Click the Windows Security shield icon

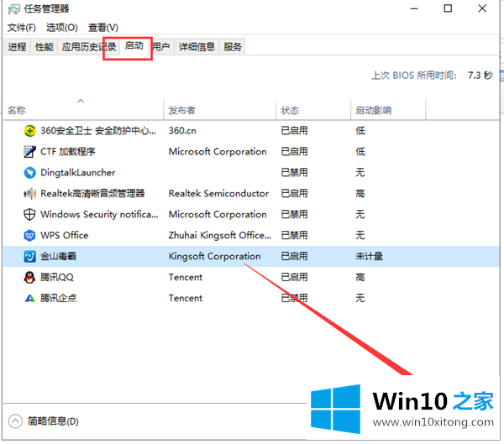pos(29,214)
